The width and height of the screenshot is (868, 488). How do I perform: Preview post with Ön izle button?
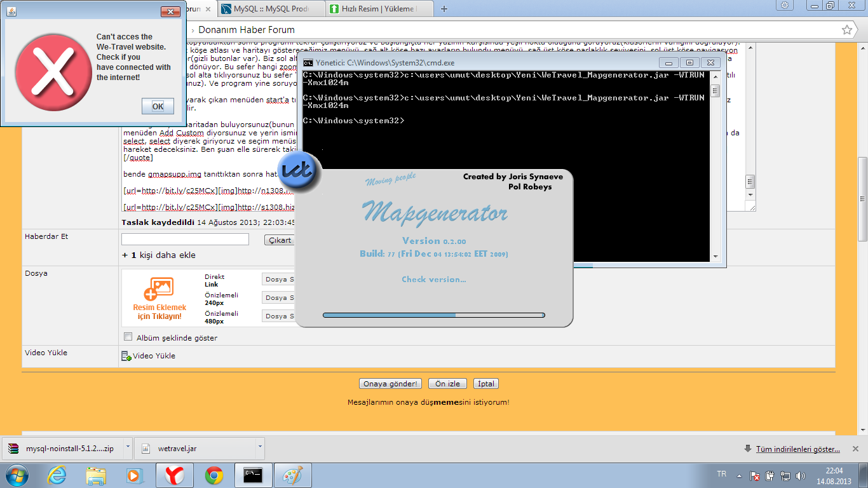coord(447,384)
